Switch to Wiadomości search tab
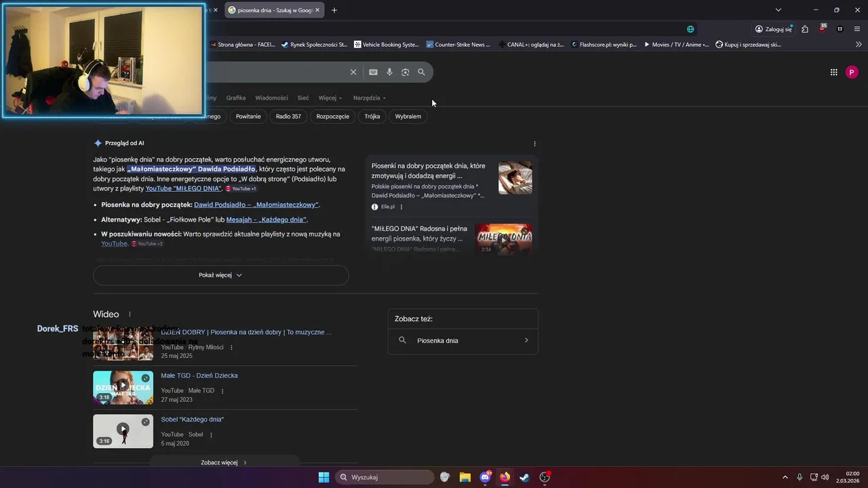 tap(271, 98)
